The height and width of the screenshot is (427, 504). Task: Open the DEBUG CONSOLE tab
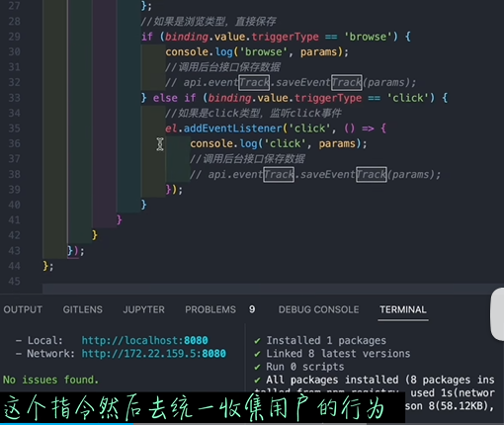pos(318,309)
